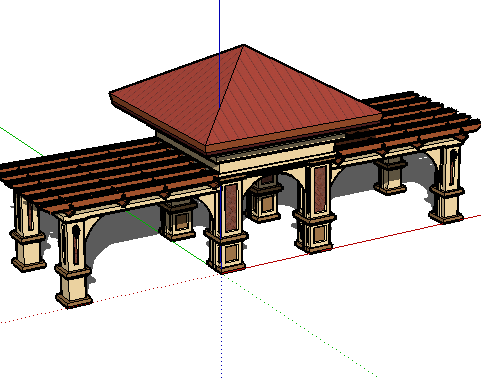This screenshot has width=481, height=378.
Task: Click the apex point of the red roof
Action: point(243,45)
